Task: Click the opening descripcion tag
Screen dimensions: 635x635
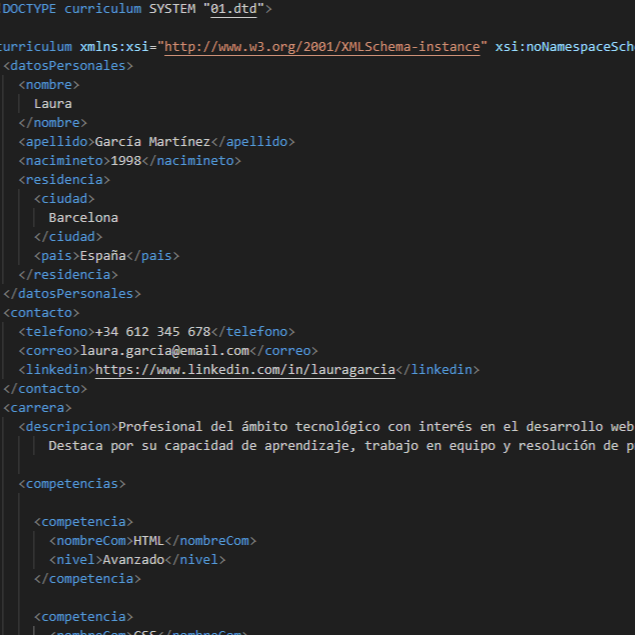Action: click(68, 427)
